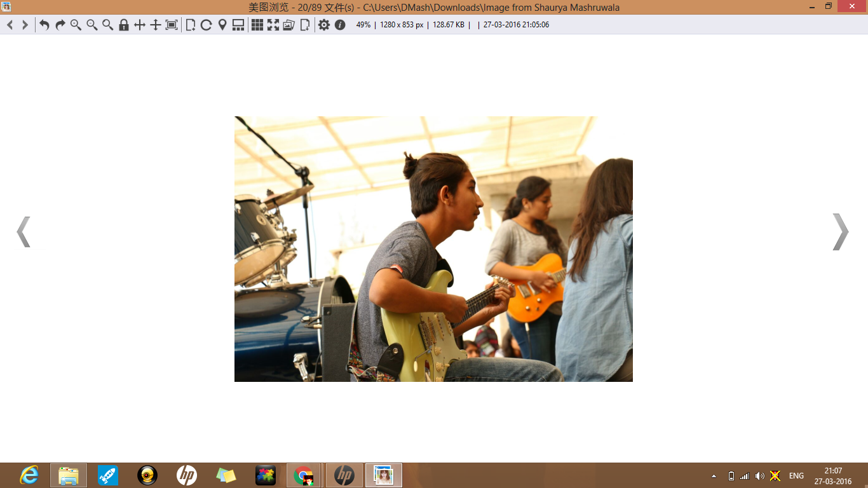Open the colorful puzzle app on taskbar

click(266, 475)
